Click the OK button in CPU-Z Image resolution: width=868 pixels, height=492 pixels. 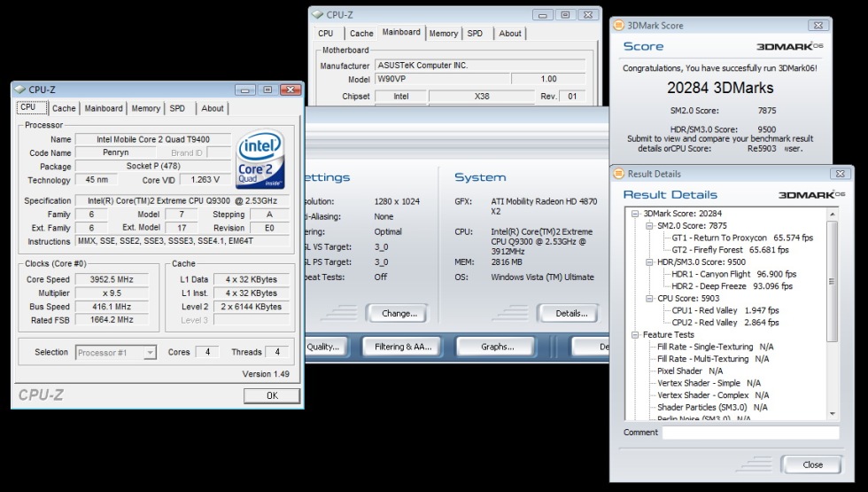tap(272, 395)
